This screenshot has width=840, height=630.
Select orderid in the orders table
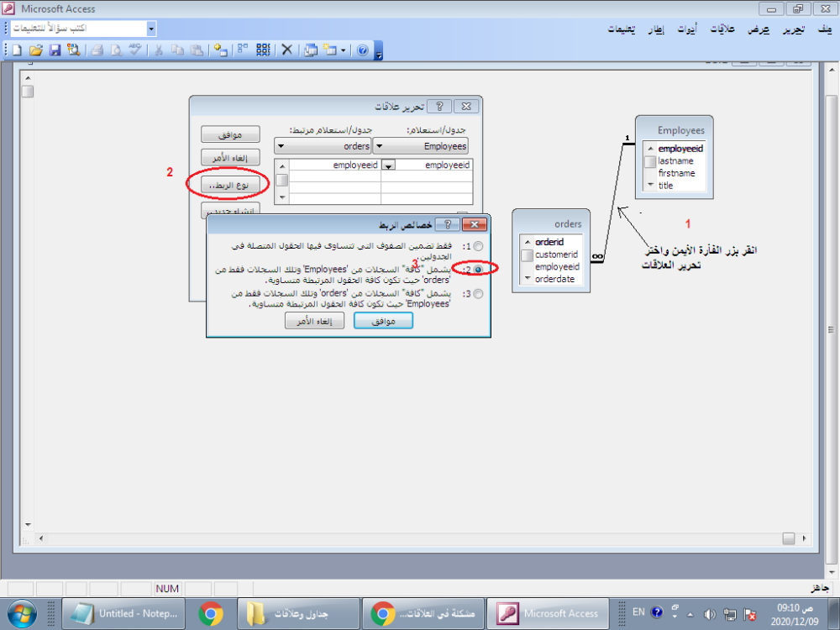tap(549, 242)
